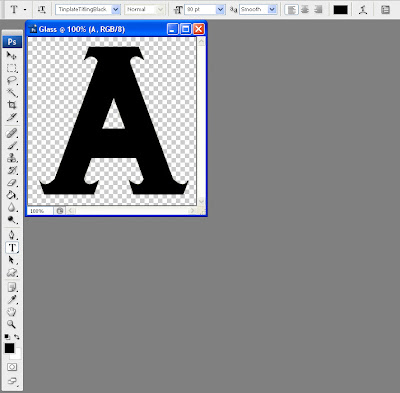Select the Healing Brush tool
Viewport: 400px width, 393px height.
[x=12, y=134]
